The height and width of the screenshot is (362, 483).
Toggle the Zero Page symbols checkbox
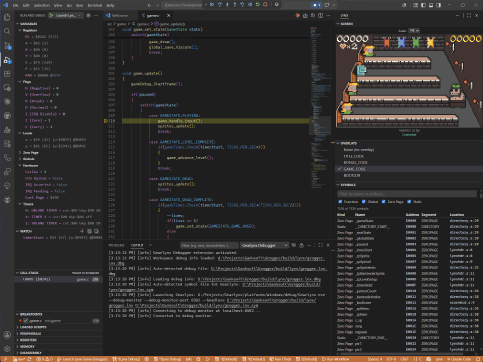[383, 202]
